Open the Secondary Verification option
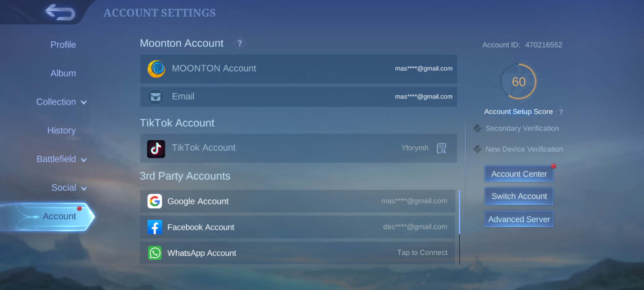644x290 pixels. coord(522,128)
